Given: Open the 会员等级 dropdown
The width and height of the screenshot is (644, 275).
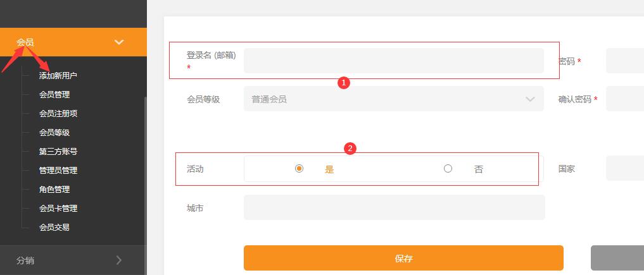Looking at the screenshot, I should (x=393, y=99).
